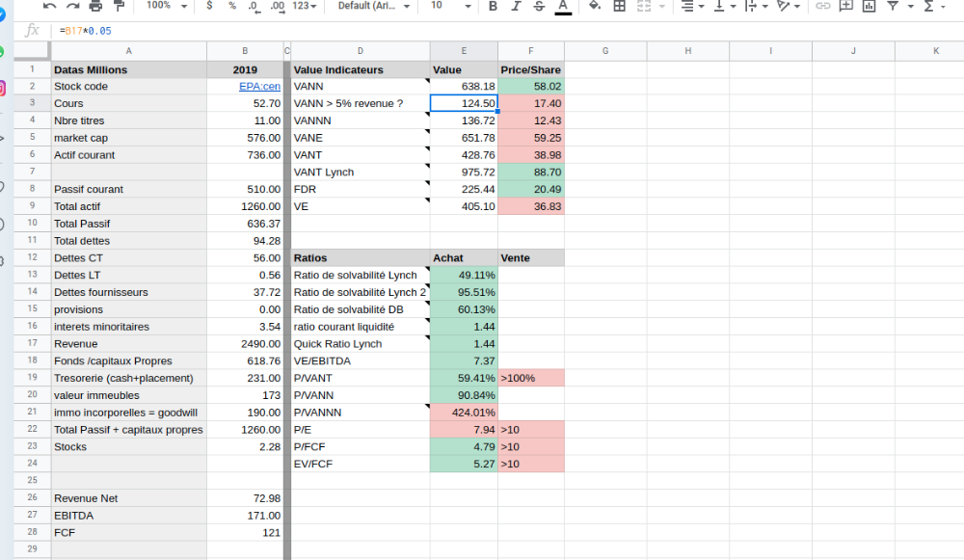The height and width of the screenshot is (560, 964).
Task: Open the EPA:cen stock code link
Action: pos(259,87)
